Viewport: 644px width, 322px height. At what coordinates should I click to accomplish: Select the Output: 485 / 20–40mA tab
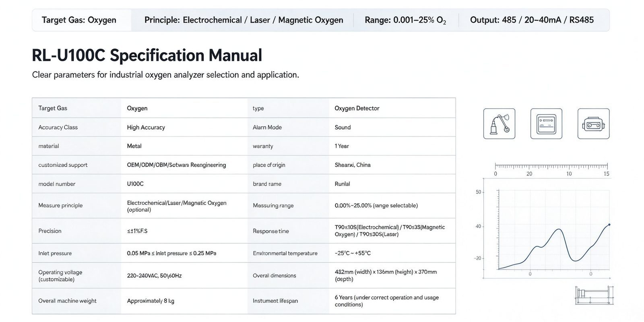coord(532,20)
